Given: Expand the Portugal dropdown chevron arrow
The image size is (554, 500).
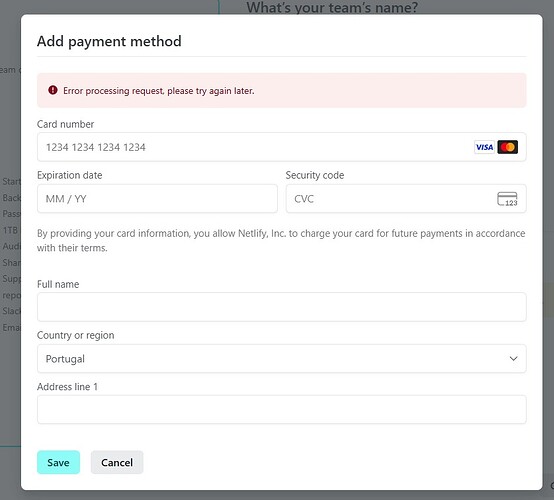Looking at the screenshot, I should (513, 359).
